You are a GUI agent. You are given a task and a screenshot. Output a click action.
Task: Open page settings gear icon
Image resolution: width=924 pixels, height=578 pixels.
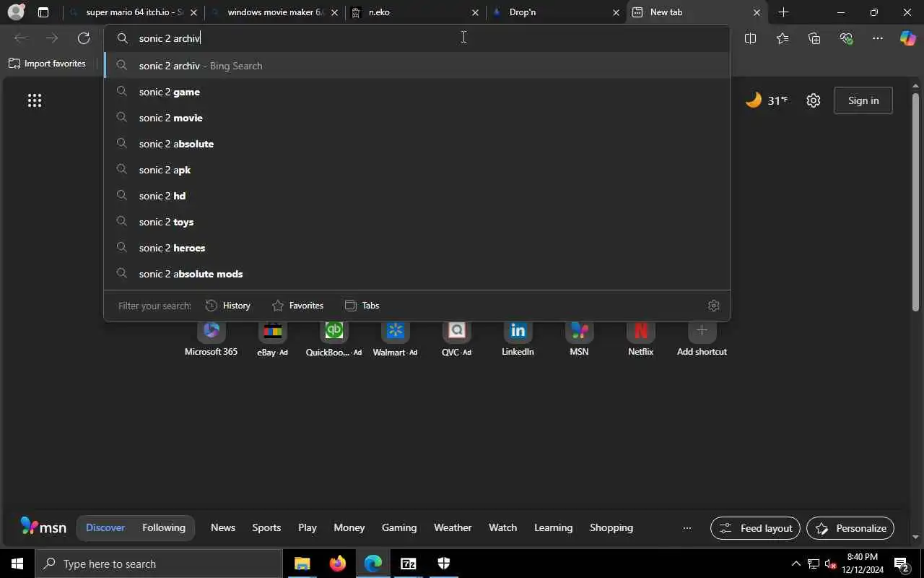click(814, 100)
